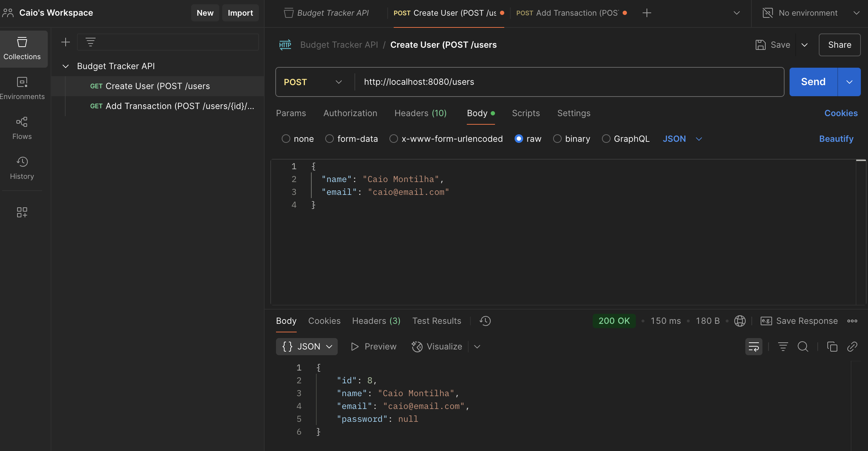Open the response Cookies tab
868x451 pixels.
coord(324,321)
